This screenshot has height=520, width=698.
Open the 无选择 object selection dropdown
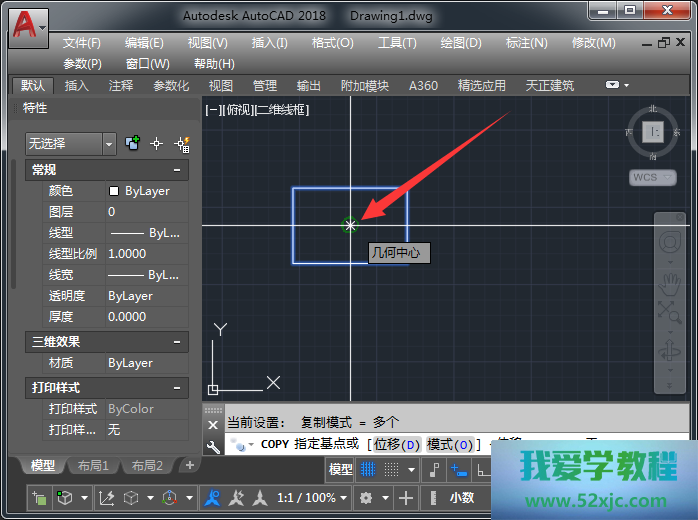coord(109,144)
